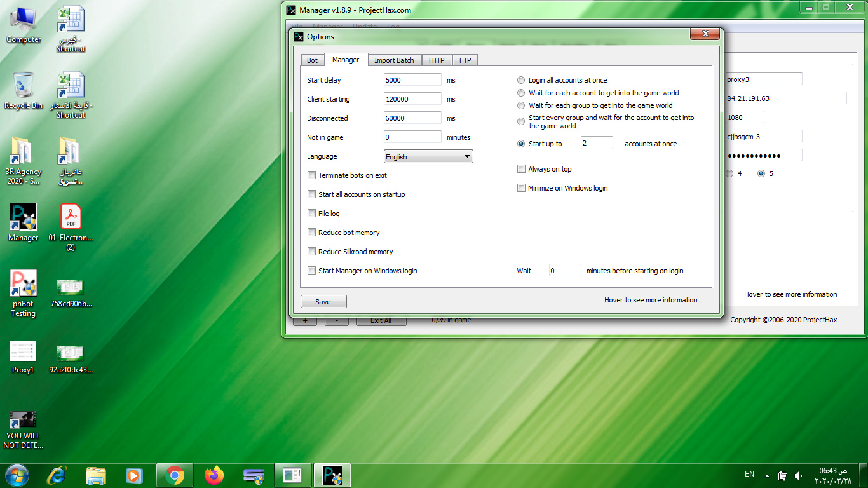
Task: Open the phBot Testing desktop shortcut
Action: [23, 284]
